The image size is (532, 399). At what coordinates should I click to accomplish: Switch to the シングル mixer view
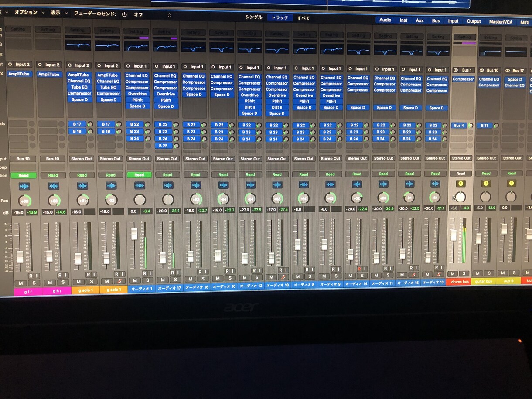254,17
